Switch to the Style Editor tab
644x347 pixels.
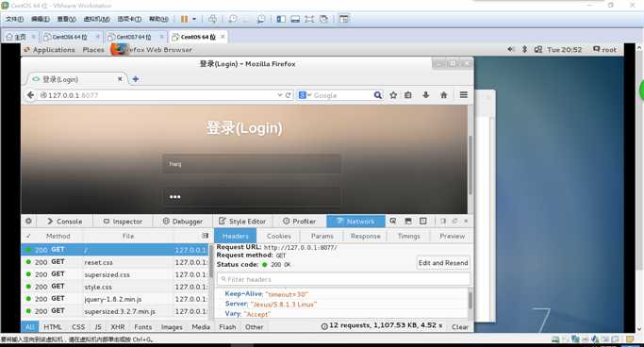pos(242,222)
